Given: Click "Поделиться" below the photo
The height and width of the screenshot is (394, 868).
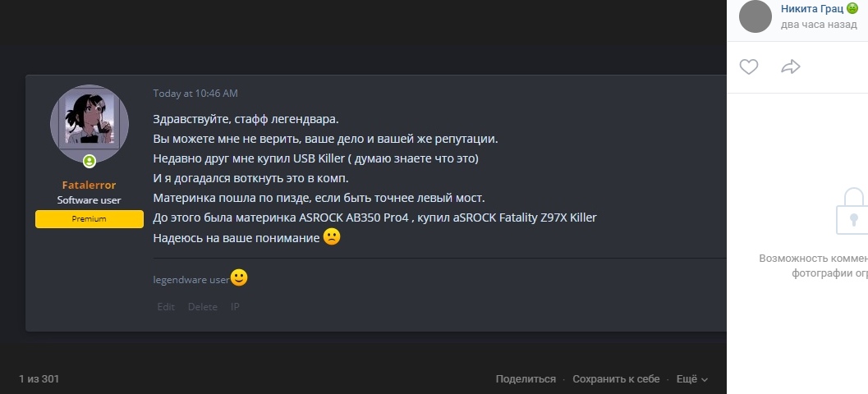Looking at the screenshot, I should pos(526,379).
